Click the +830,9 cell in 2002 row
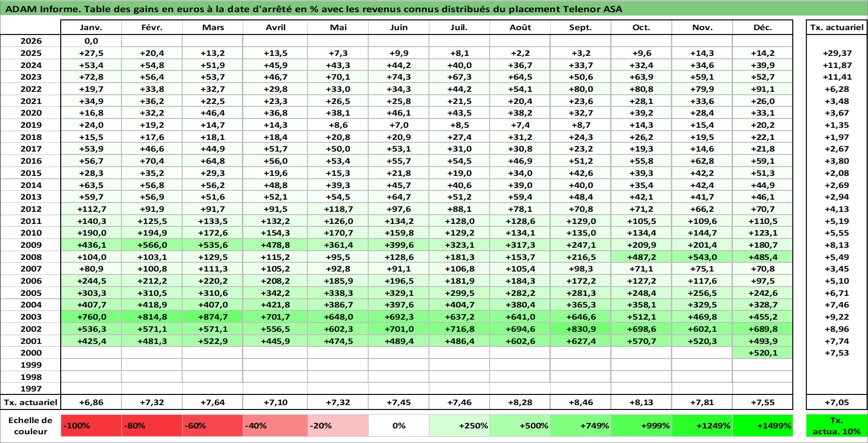 click(581, 329)
